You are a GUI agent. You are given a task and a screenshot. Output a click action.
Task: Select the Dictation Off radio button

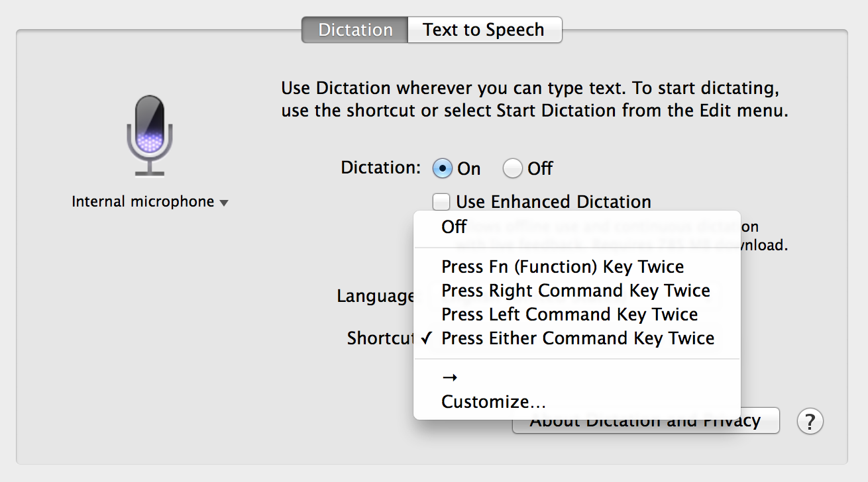(x=512, y=169)
